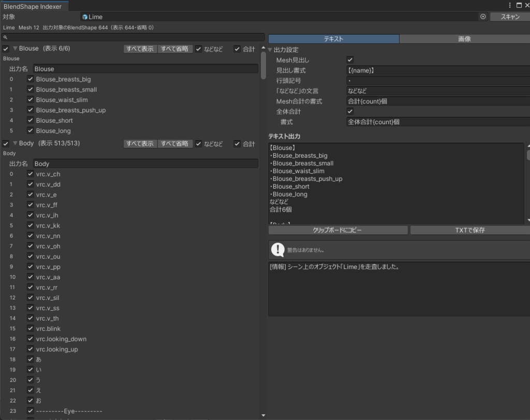The width and height of the screenshot is (530, 420).
Task: Click すべて省略 for Blouse
Action: (x=175, y=49)
